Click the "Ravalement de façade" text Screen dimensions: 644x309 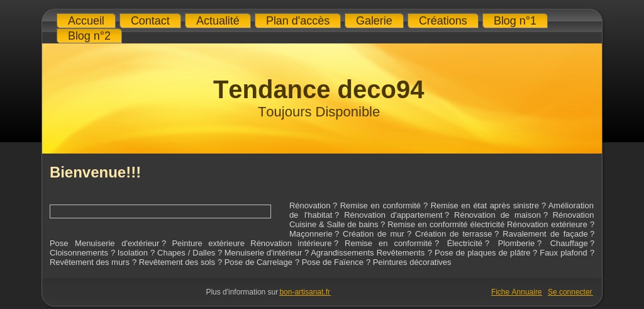point(545,234)
